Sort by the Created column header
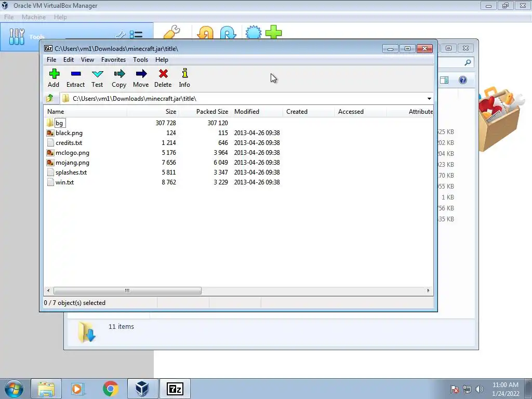 (309, 112)
